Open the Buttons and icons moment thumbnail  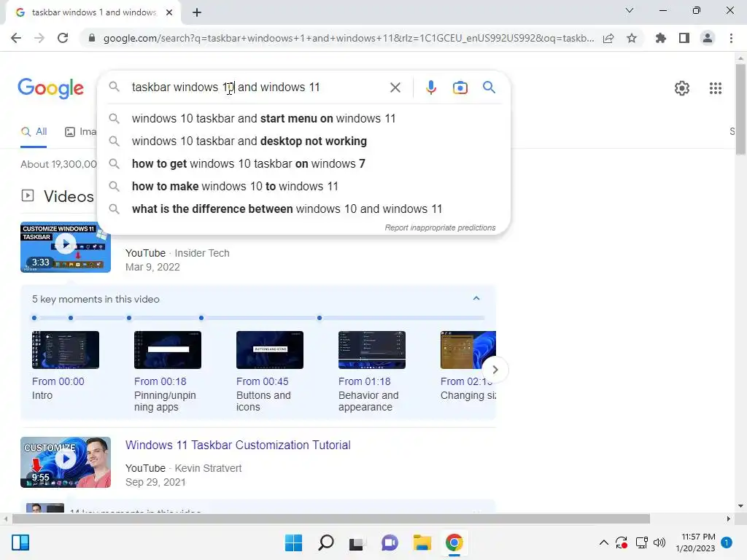[270, 350]
